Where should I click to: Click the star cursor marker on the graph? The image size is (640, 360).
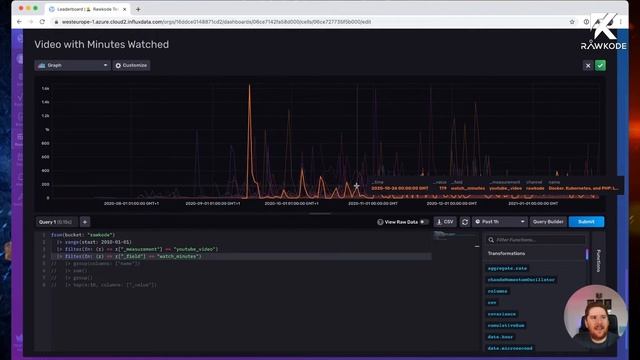pyautogui.click(x=356, y=186)
